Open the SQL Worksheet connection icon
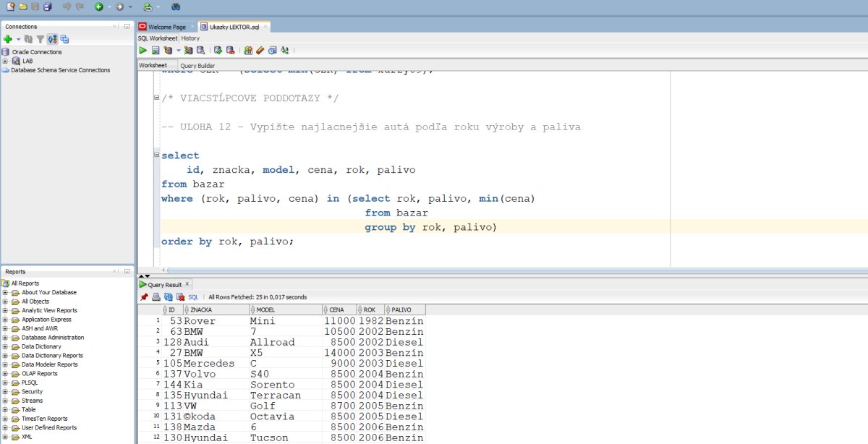The height and width of the screenshot is (444, 868). 148,7
